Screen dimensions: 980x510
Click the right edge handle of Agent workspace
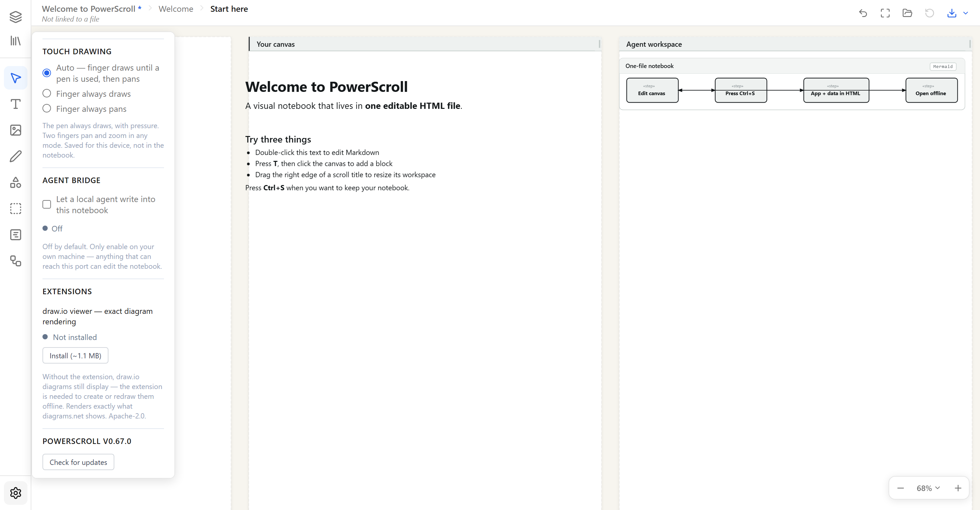click(970, 44)
